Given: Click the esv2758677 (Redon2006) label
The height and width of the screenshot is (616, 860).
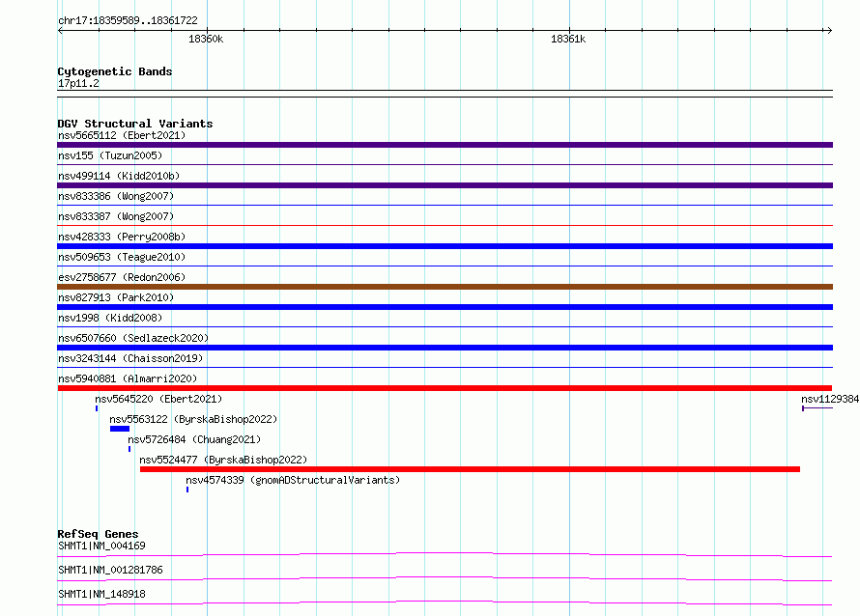Looking at the screenshot, I should (122, 277).
